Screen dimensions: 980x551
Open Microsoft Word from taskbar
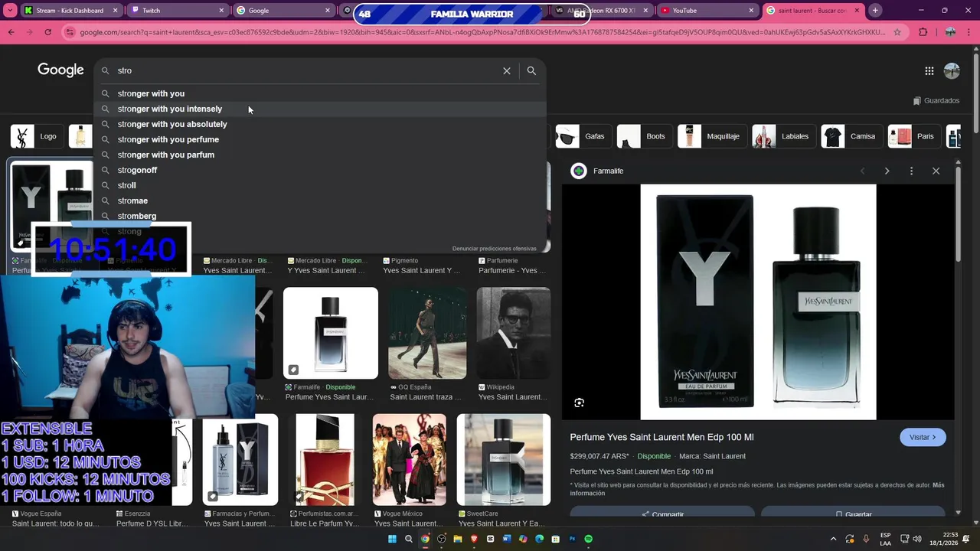point(507,539)
